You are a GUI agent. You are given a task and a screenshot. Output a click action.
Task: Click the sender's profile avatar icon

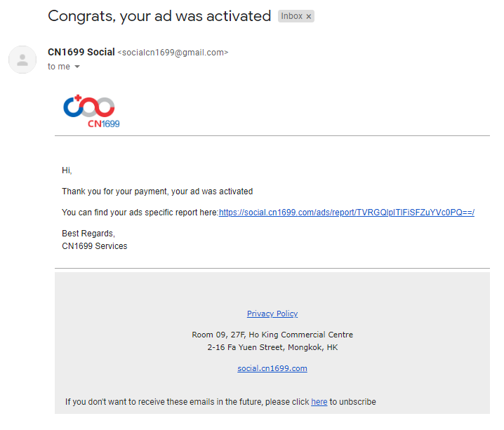[22, 60]
